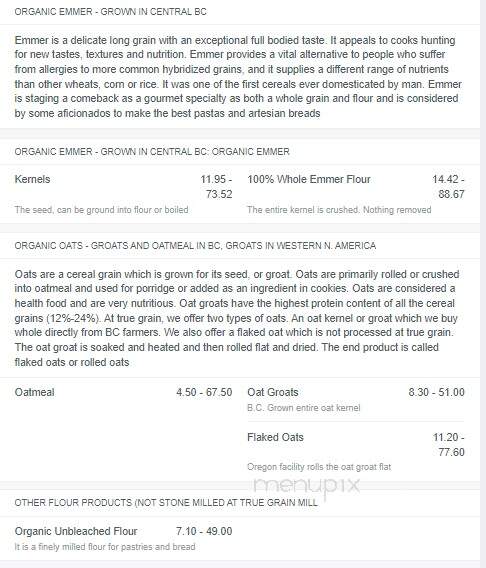486x568 pixels.
Task: Click the Emmer description paragraph
Action: pos(238,76)
